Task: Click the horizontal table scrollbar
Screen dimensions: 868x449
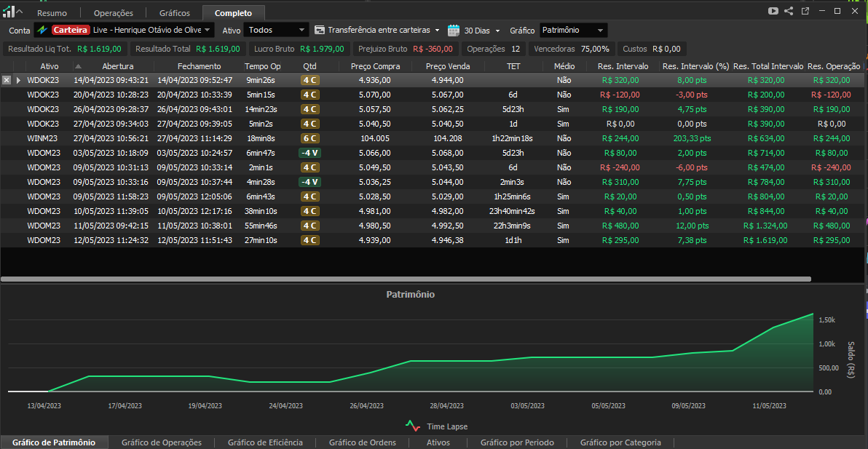Action: pos(406,279)
